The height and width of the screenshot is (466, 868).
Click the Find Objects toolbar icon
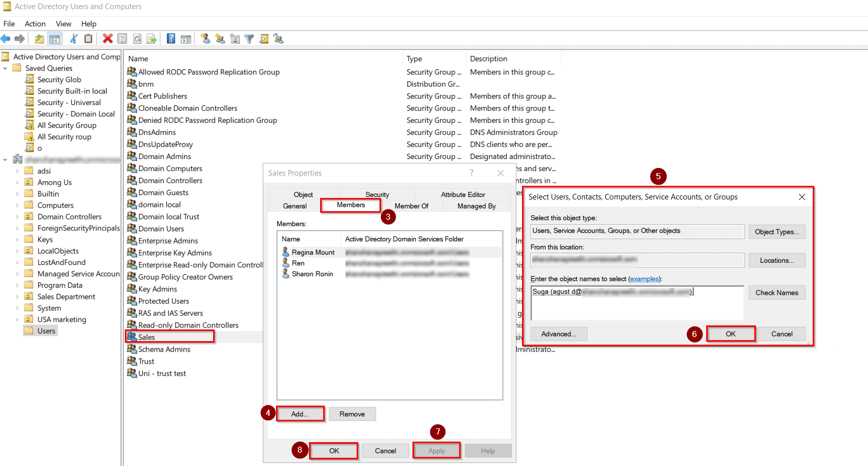[264, 39]
